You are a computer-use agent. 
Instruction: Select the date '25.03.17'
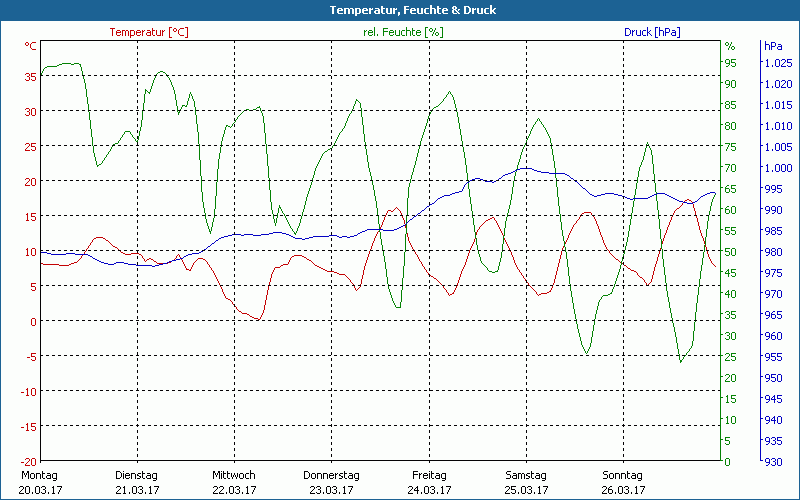[x=526, y=490]
